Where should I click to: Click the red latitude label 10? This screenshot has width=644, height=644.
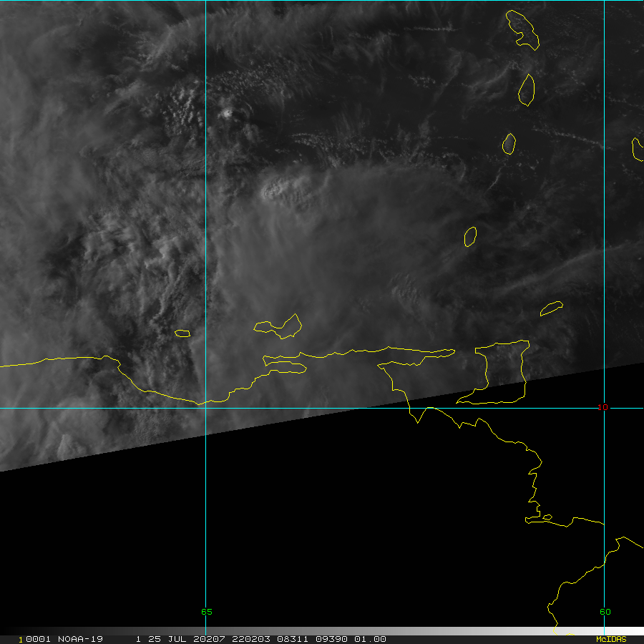pyautogui.click(x=602, y=407)
